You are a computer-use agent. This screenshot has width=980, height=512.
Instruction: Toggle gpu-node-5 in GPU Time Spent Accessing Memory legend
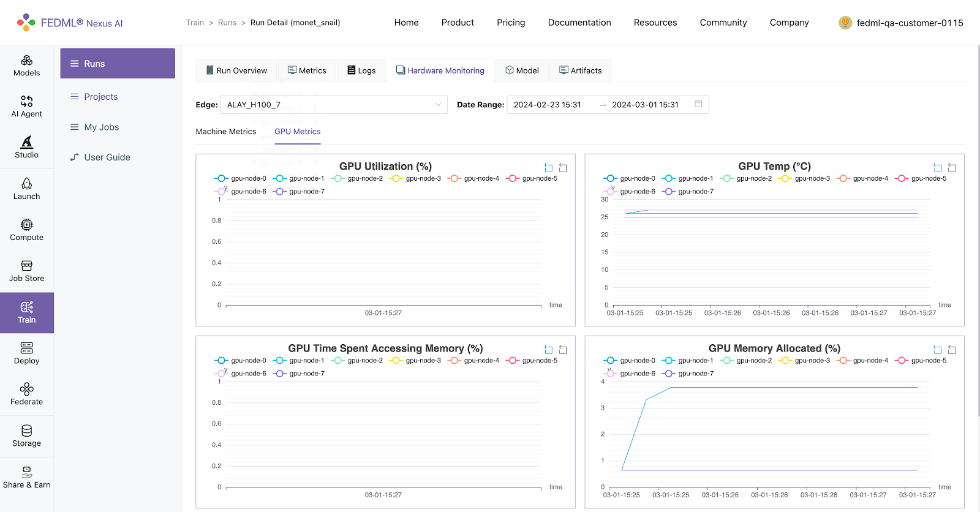[532, 360]
